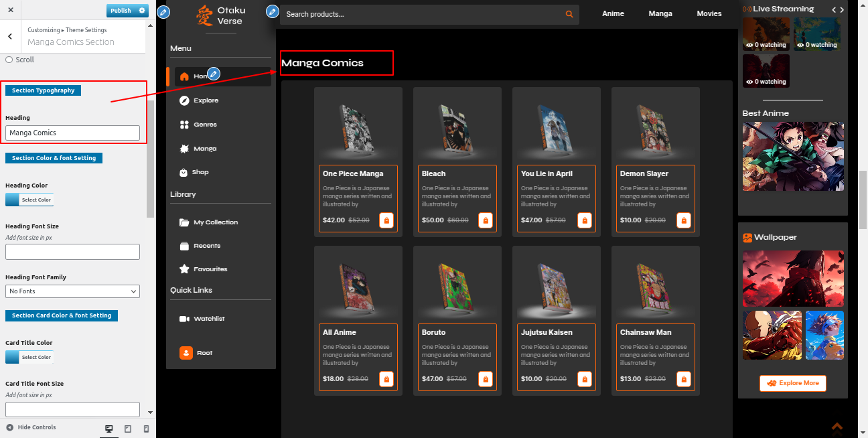Viewport: 868px width, 438px height.
Task: Click next arrow in Live Streaming
Action: point(842,9)
